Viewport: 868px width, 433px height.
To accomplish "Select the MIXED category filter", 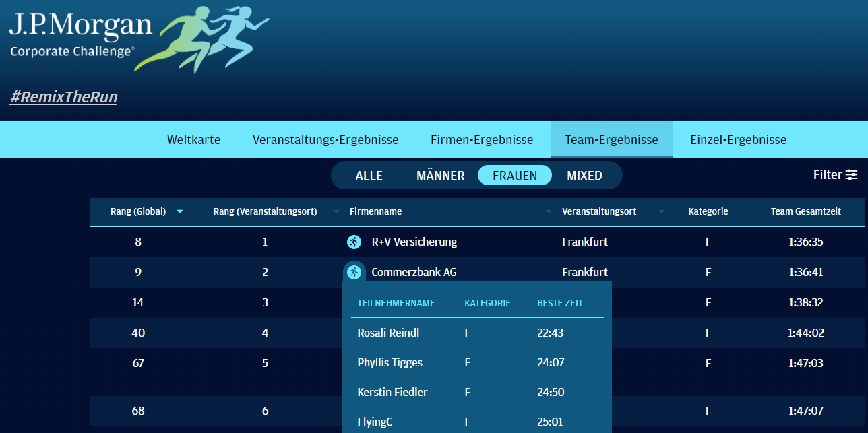I will (x=584, y=176).
